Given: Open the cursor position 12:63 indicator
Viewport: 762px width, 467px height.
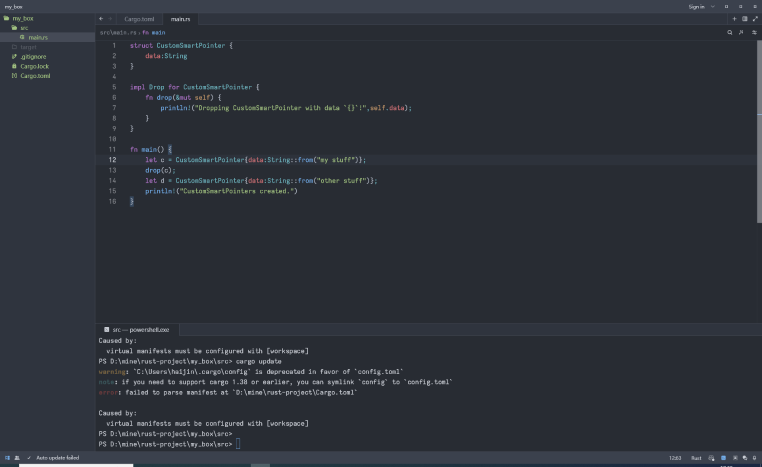Looking at the screenshot, I should 675,458.
